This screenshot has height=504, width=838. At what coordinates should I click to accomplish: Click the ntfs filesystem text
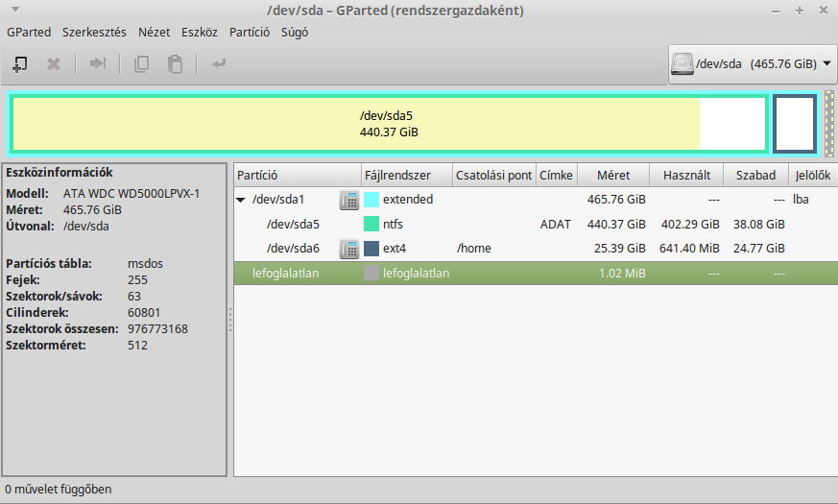393,225
